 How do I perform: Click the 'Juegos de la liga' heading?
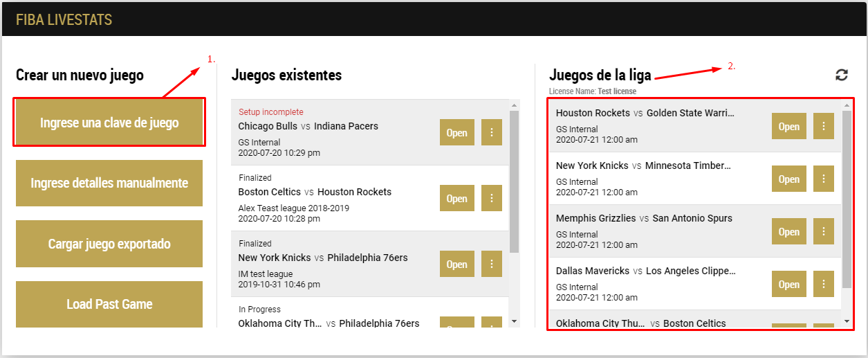(600, 75)
